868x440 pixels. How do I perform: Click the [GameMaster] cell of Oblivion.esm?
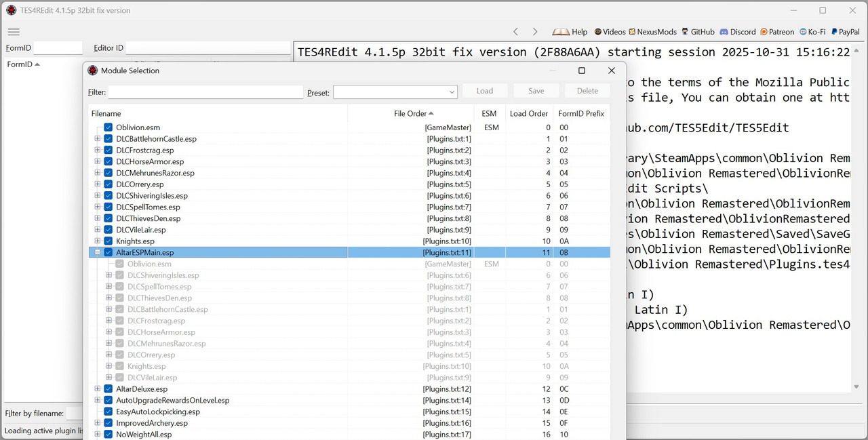point(448,127)
